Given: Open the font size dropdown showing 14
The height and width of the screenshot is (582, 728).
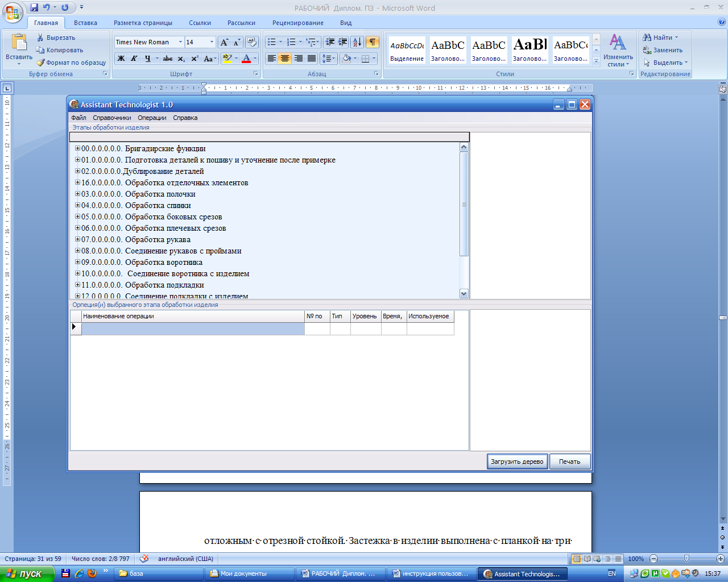Looking at the screenshot, I should pos(212,42).
